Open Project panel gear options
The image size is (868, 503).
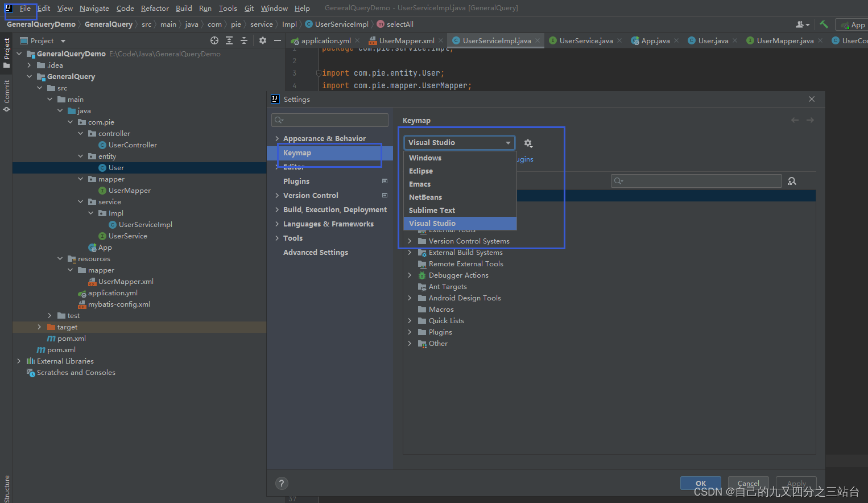262,40
